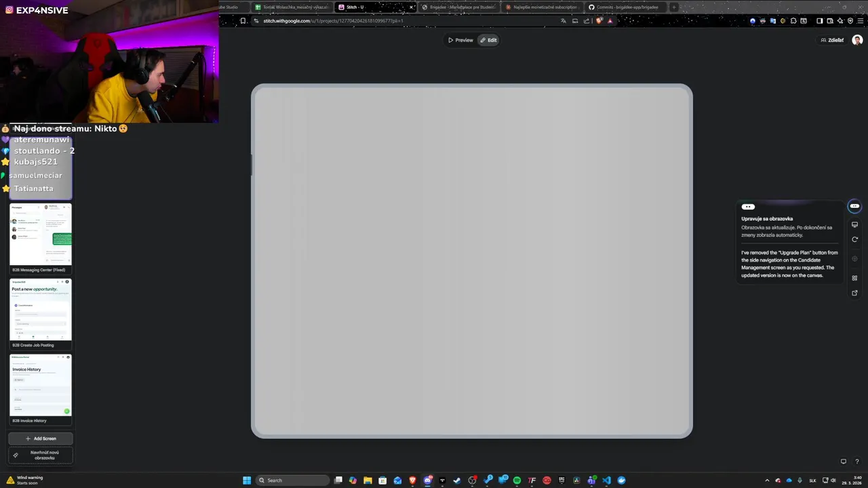The width and height of the screenshot is (868, 488).
Task: Open the grid components icon on right rail
Action: point(854,278)
